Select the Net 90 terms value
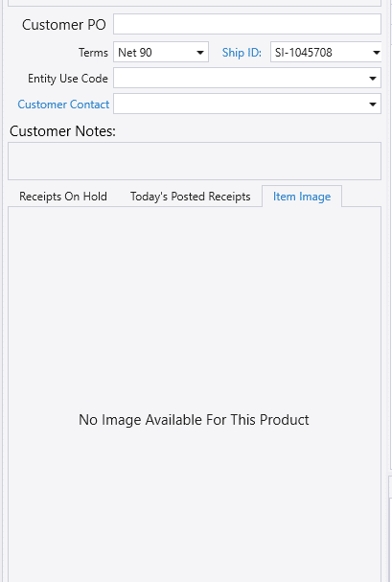Screen dimensions: 392x582 (135, 53)
